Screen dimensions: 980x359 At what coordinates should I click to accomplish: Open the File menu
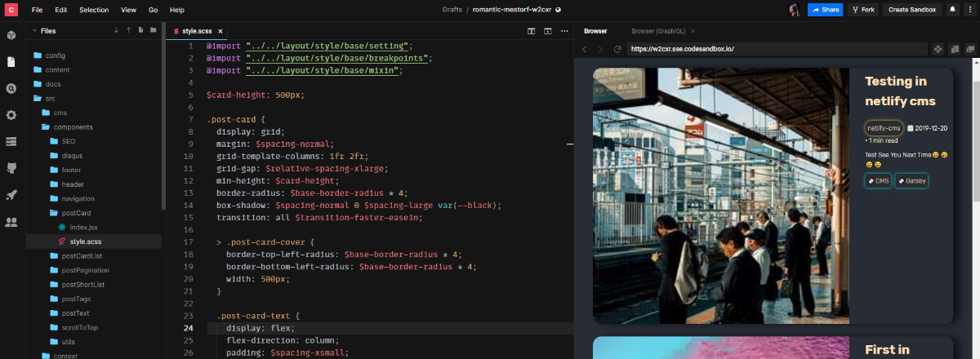[x=37, y=10]
